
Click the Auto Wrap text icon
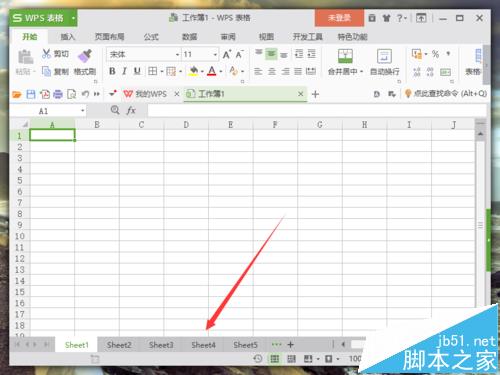point(384,56)
